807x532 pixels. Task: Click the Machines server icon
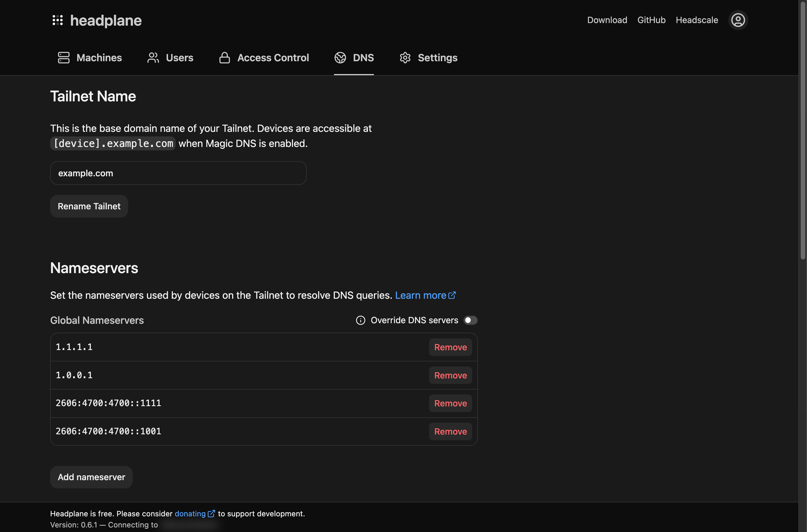pyautogui.click(x=64, y=58)
